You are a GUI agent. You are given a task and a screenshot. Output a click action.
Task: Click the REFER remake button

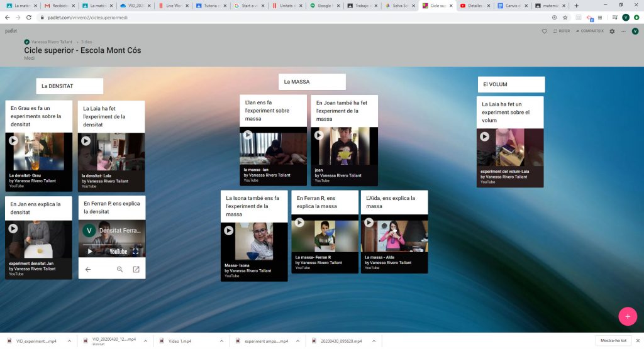[560, 31]
